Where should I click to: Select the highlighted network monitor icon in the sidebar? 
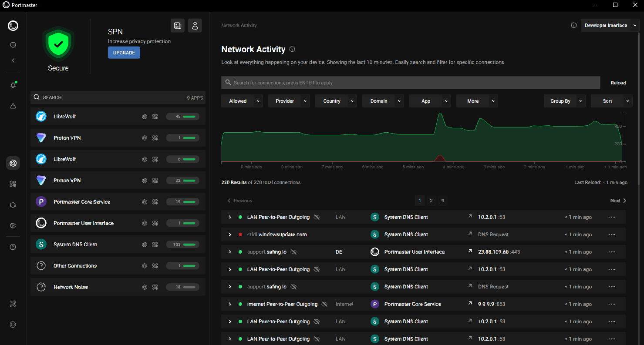tap(13, 163)
